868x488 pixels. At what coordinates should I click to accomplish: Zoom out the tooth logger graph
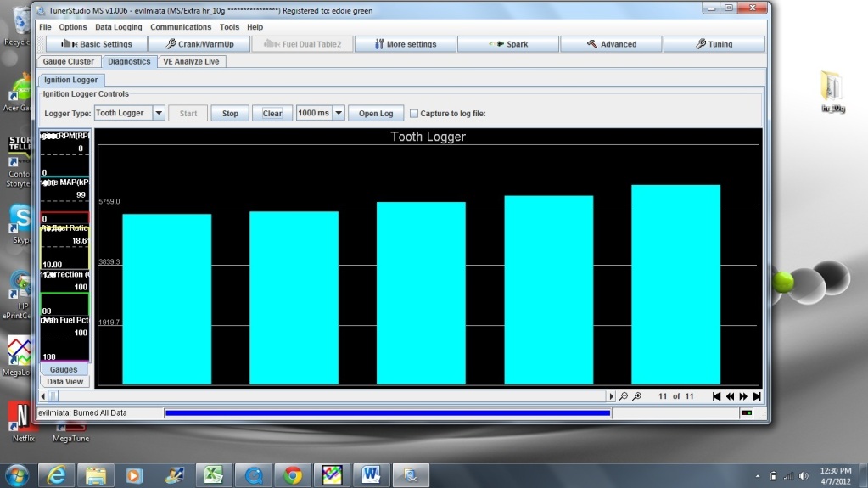click(624, 396)
